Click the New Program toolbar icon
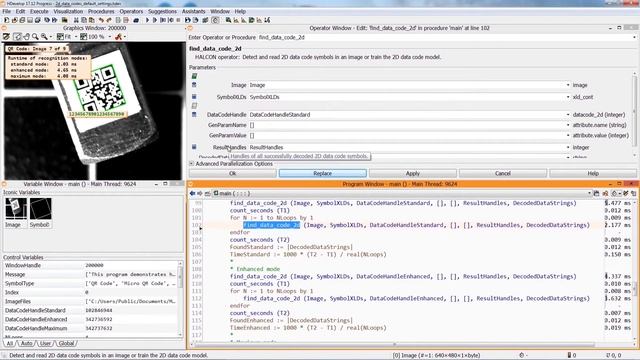The image size is (640, 360). 7,20
